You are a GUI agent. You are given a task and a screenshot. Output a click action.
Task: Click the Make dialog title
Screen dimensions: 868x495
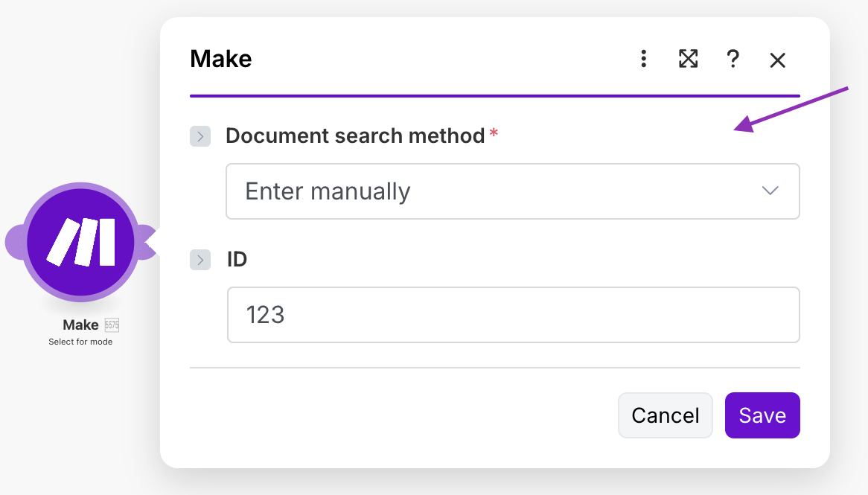[x=221, y=58]
